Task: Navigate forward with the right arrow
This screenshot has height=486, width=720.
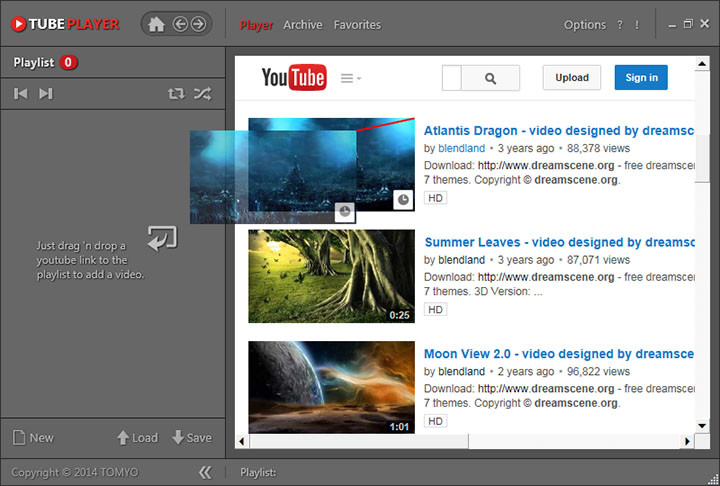Action: tap(198, 24)
